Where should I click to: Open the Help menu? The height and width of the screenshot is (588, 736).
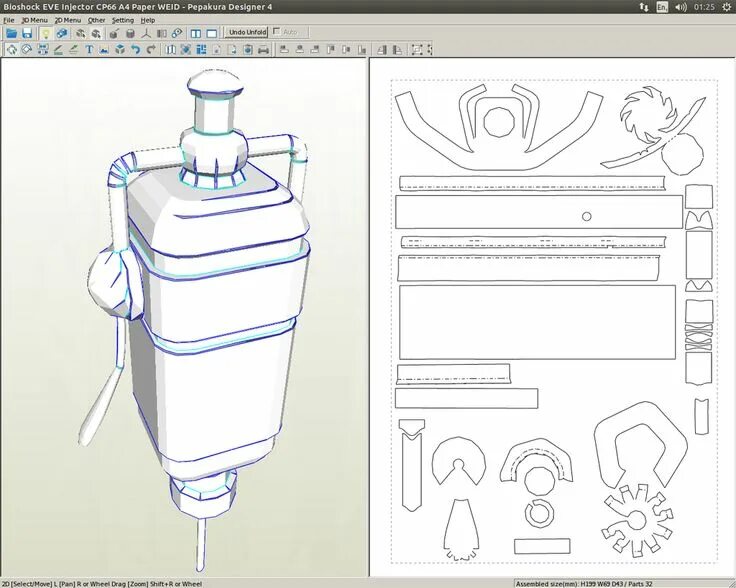[x=148, y=20]
